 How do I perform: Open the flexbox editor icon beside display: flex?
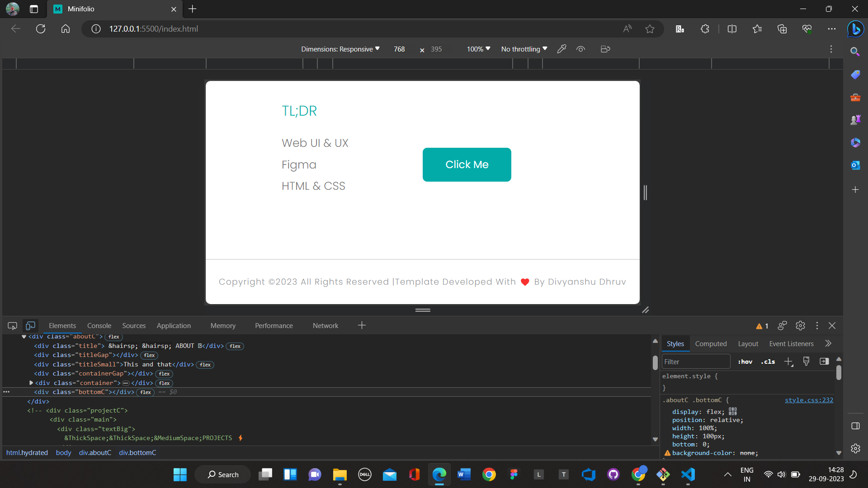(733, 412)
